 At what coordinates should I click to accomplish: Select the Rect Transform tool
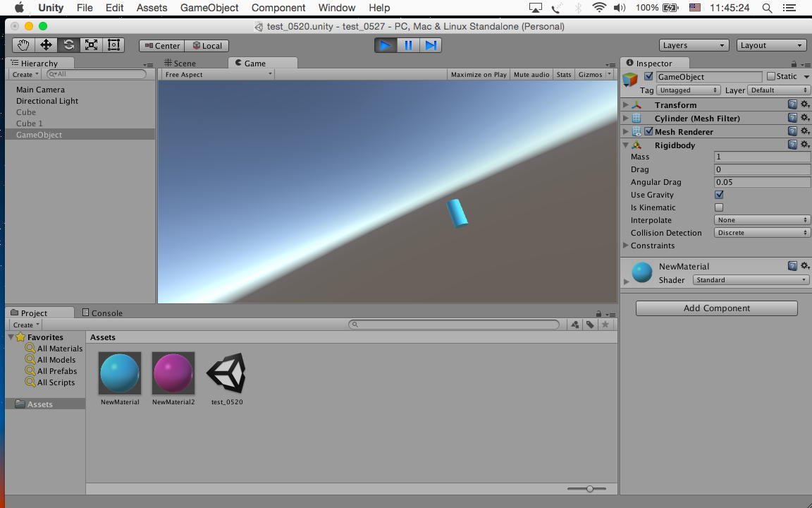point(113,45)
